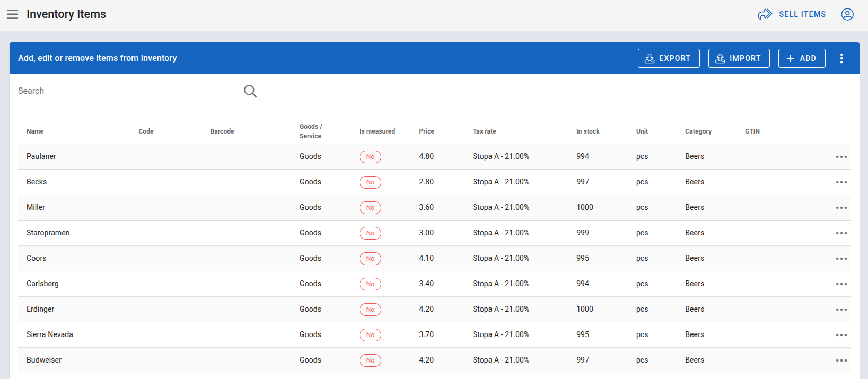
Task: Click Coors price 4.10
Action: click(x=426, y=258)
